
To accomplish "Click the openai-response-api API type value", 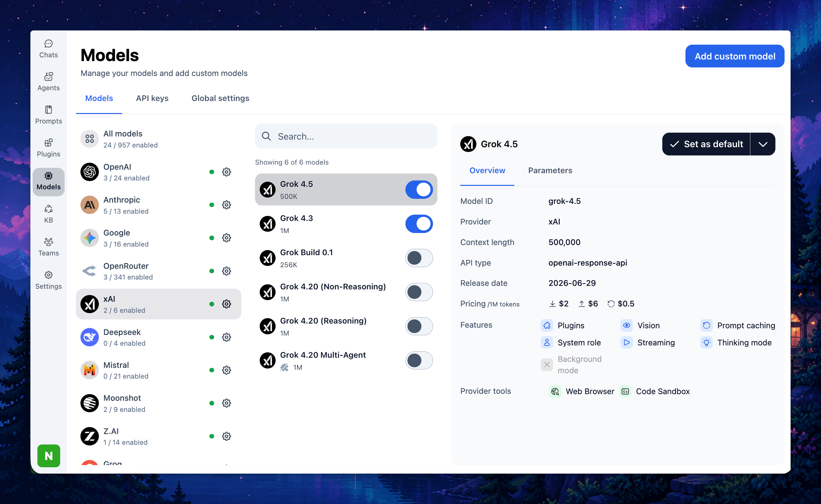I will tap(588, 263).
